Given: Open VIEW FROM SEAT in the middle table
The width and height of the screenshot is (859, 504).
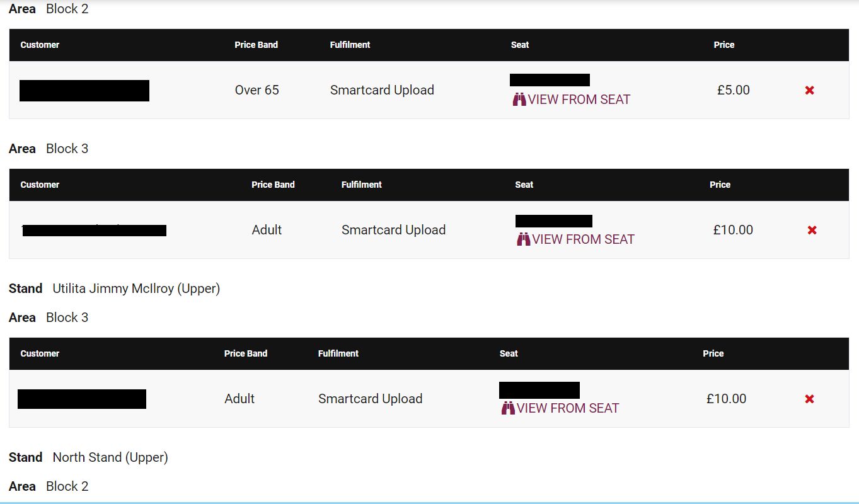Looking at the screenshot, I should click(x=583, y=239).
